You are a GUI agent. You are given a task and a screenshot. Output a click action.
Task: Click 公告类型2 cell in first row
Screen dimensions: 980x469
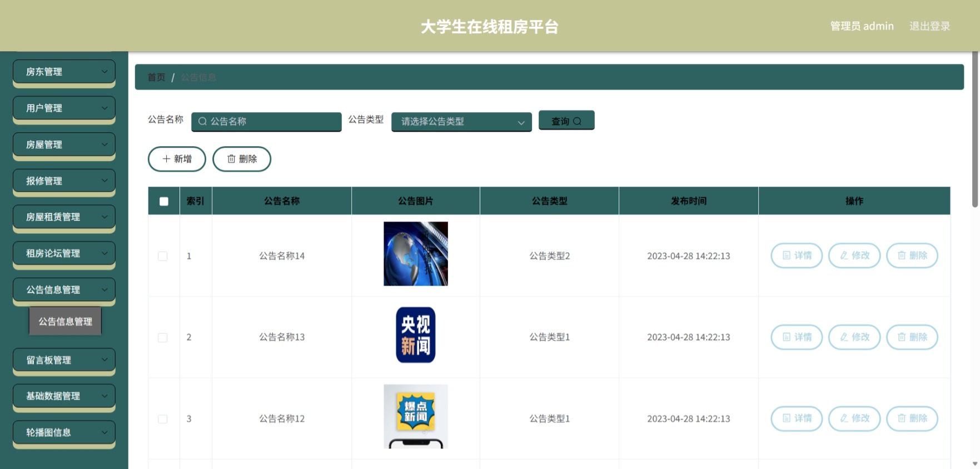pos(550,256)
